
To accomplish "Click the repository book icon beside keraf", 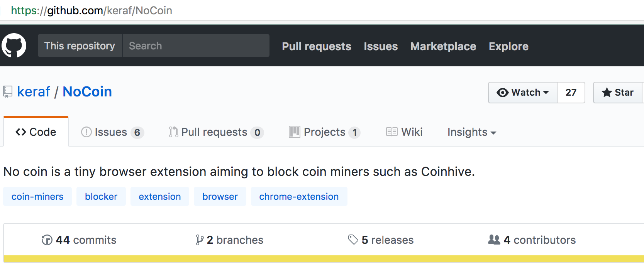I will click(8, 92).
